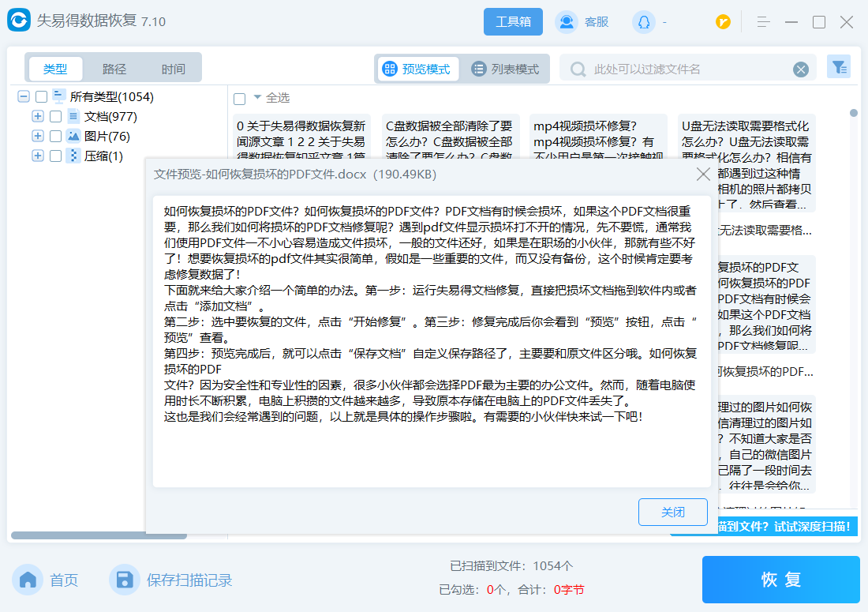Click the vertical scrollbar thumb at right
This screenshot has width=868, height=612.
[854, 113]
